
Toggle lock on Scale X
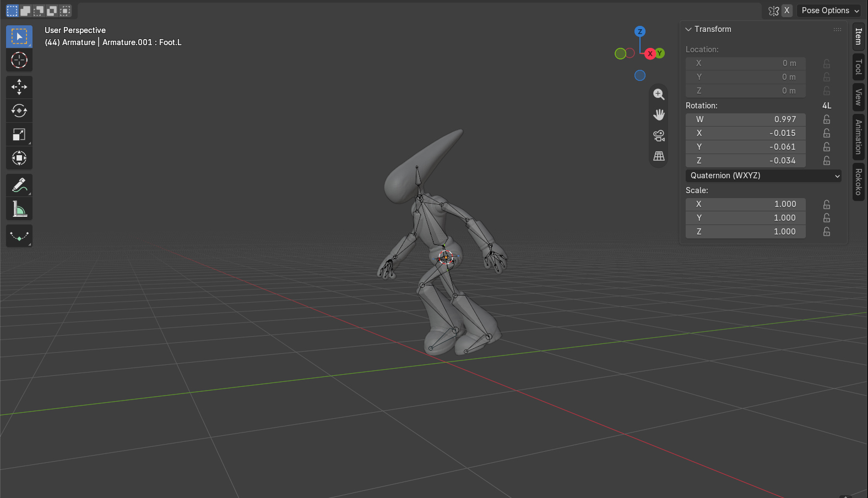click(827, 204)
